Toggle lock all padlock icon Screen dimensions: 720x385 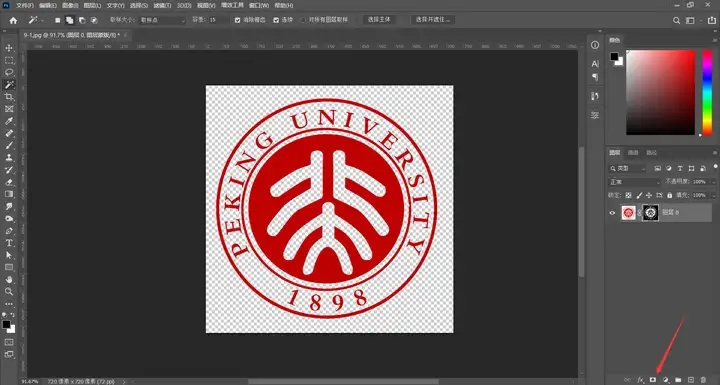669,195
